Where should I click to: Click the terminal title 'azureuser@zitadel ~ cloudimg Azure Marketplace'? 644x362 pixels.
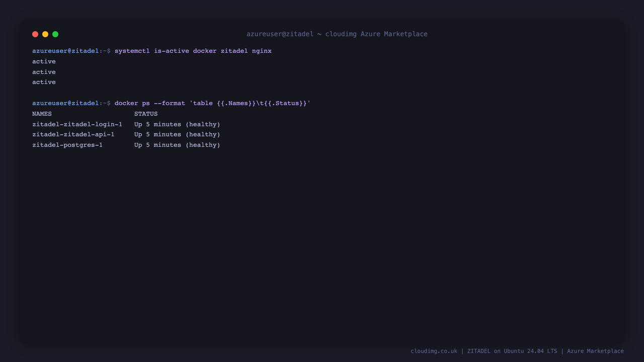click(x=337, y=34)
